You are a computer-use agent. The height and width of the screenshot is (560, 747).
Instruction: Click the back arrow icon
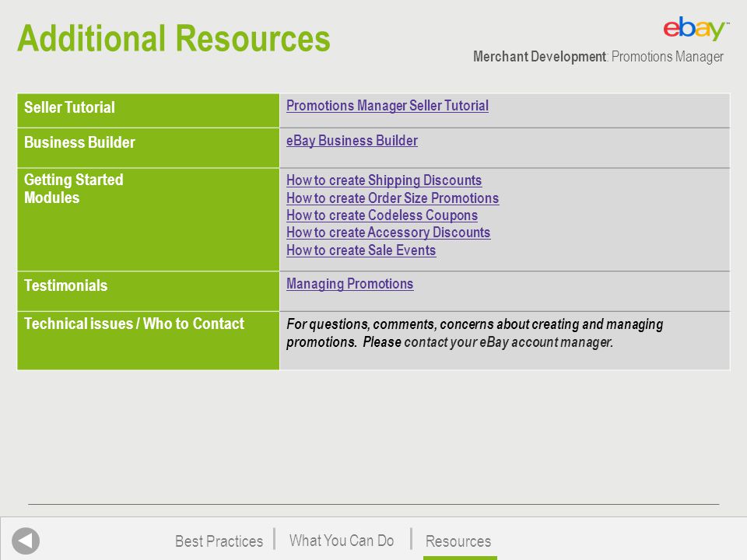tap(26, 541)
